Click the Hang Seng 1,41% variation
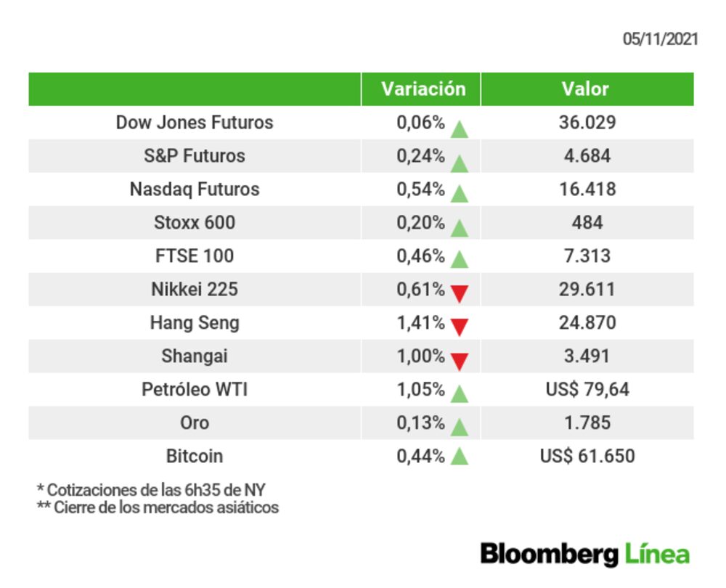Viewport: 726px width, 588px height. tap(420, 323)
